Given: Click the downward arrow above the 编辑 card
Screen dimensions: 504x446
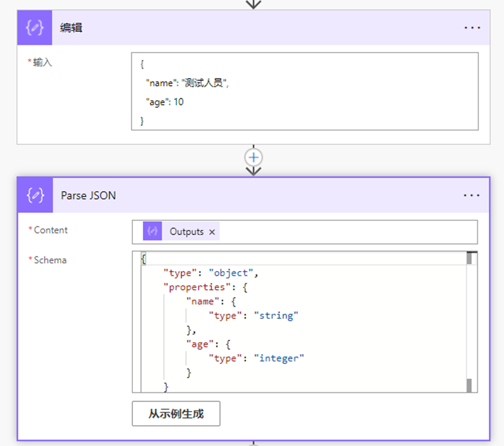Looking at the screenshot, I should click(253, 5).
